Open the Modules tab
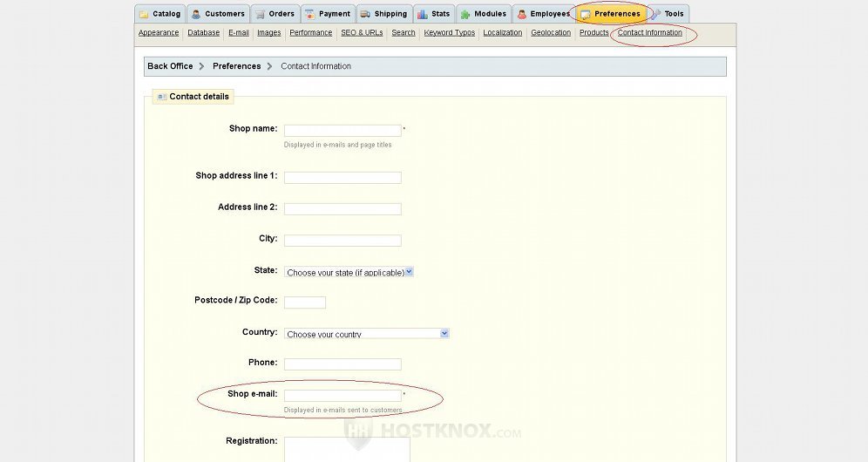Image resolution: width=868 pixels, height=462 pixels. 484,14
